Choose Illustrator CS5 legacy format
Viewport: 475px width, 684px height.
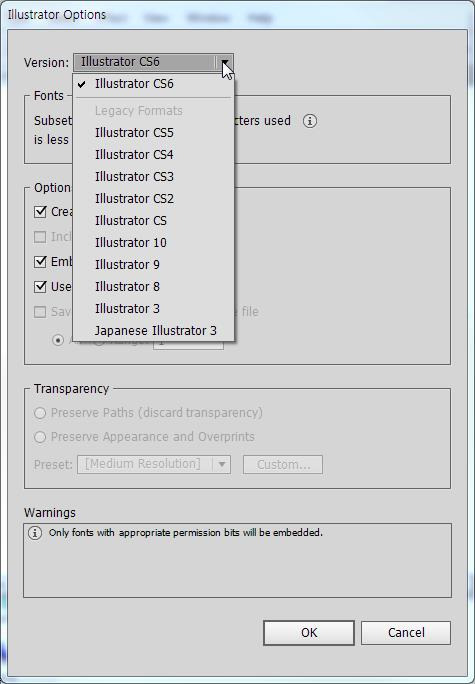pyautogui.click(x=153, y=133)
